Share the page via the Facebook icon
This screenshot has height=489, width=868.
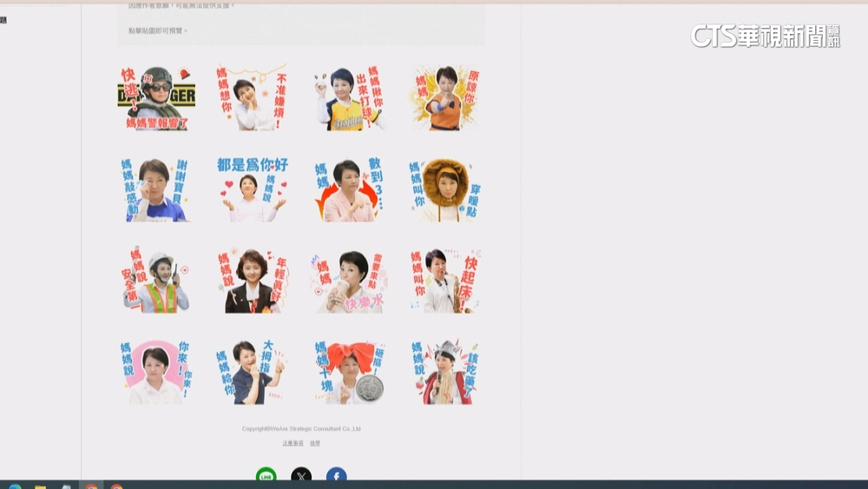336,476
